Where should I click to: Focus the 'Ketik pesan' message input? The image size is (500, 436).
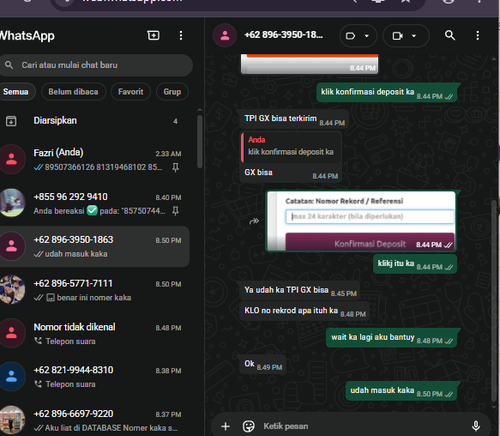click(x=363, y=426)
